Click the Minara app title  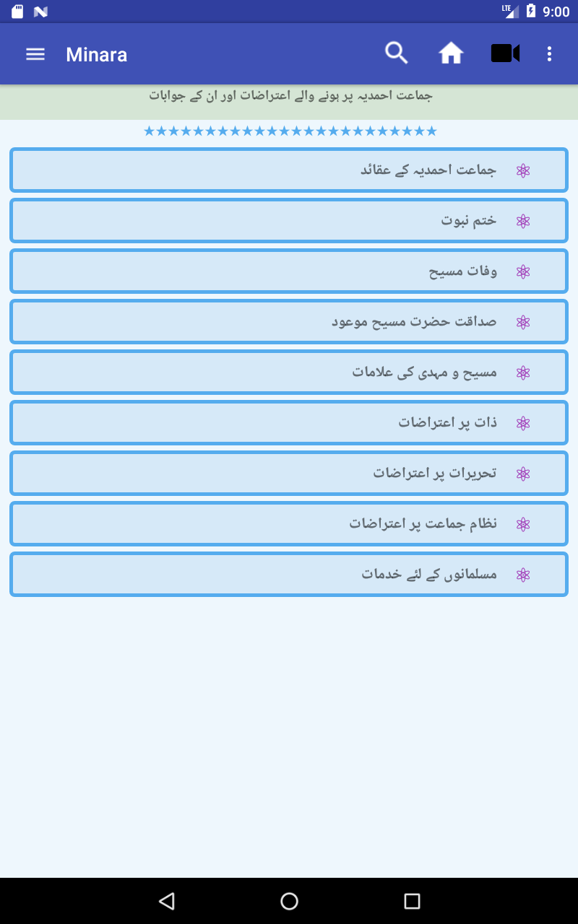tap(97, 54)
